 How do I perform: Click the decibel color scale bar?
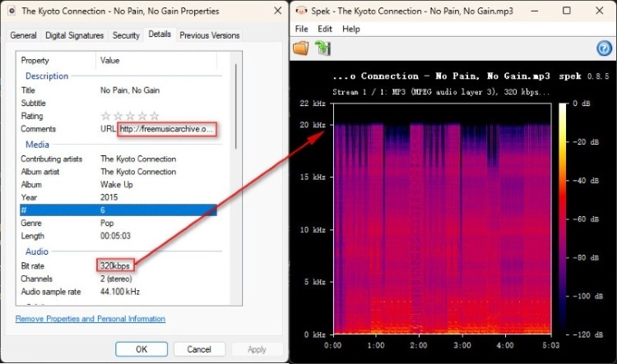563,219
